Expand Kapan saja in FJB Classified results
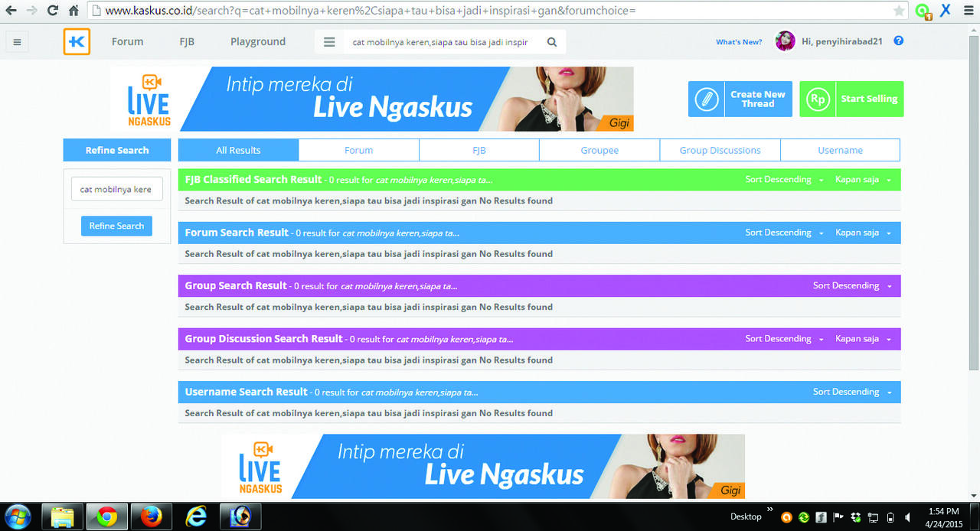The image size is (980, 531). click(x=863, y=180)
